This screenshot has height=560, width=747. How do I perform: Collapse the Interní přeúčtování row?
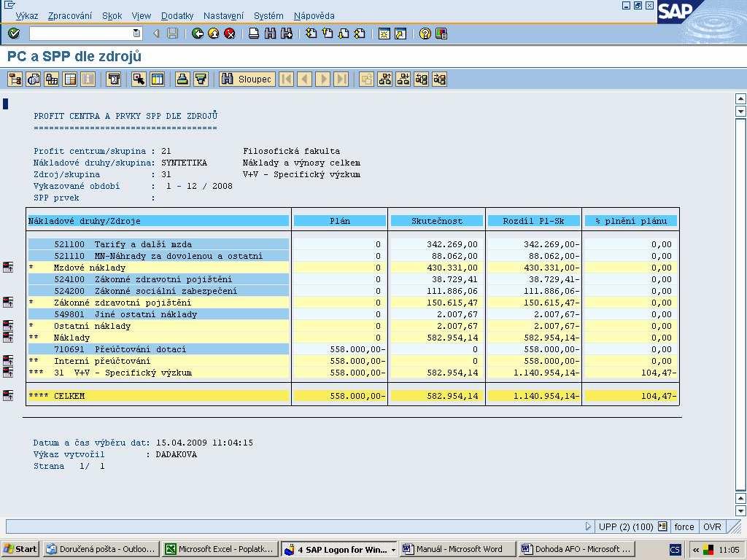[8, 360]
